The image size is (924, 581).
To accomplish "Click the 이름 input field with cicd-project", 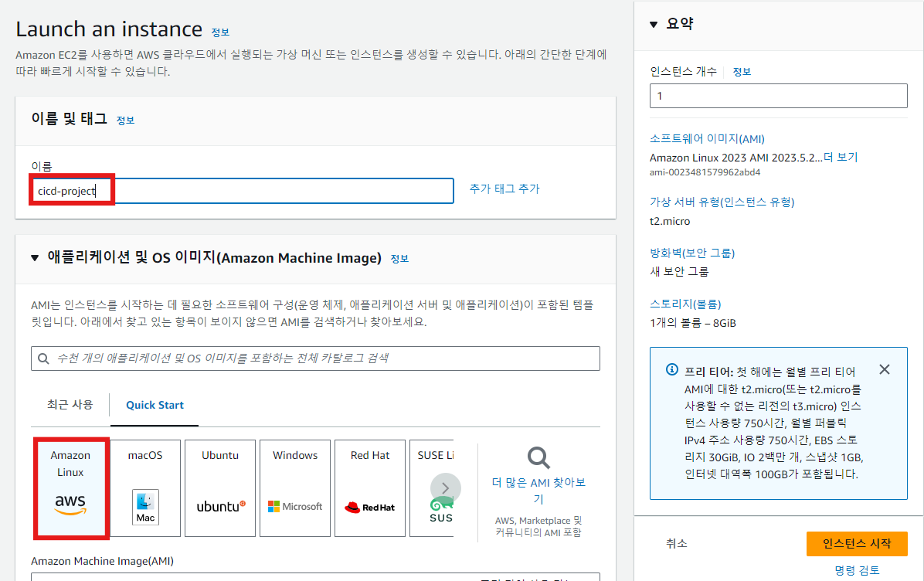I will [x=242, y=191].
